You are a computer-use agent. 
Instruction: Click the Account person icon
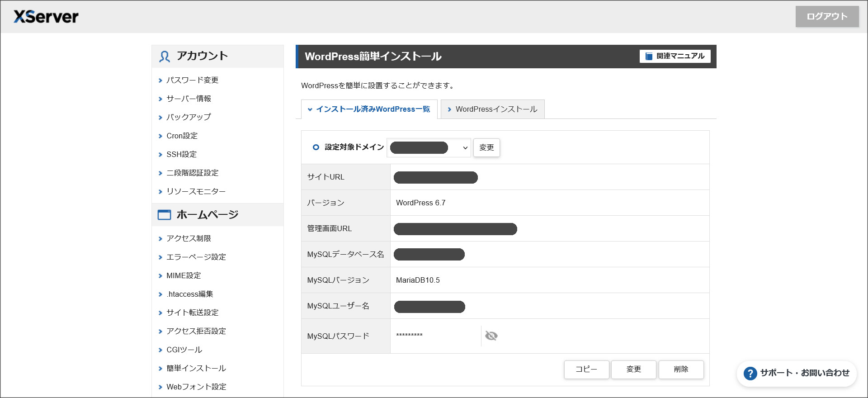(x=165, y=56)
